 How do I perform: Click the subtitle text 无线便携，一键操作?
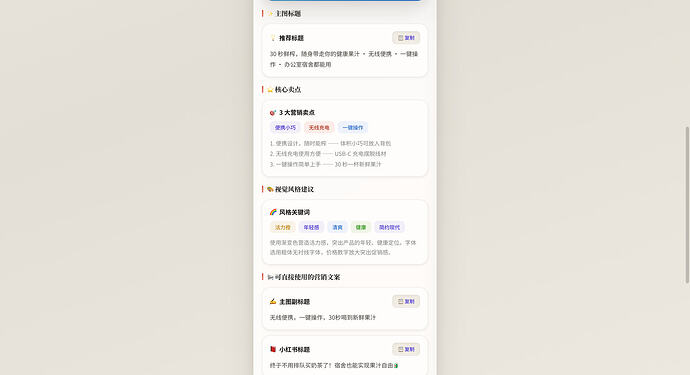click(323, 317)
